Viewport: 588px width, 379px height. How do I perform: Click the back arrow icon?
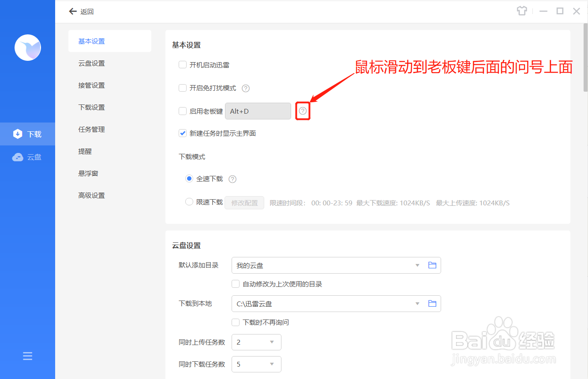(x=73, y=11)
